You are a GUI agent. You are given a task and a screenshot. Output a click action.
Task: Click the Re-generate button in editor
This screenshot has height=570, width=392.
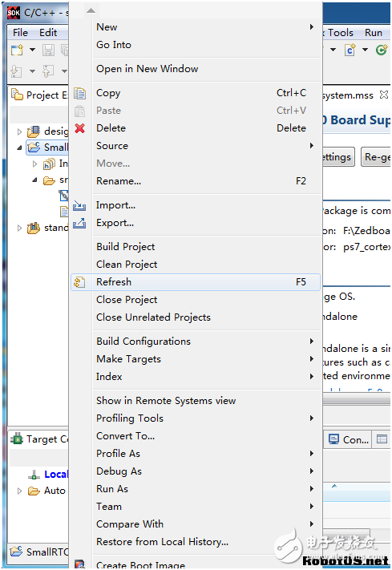click(x=376, y=157)
